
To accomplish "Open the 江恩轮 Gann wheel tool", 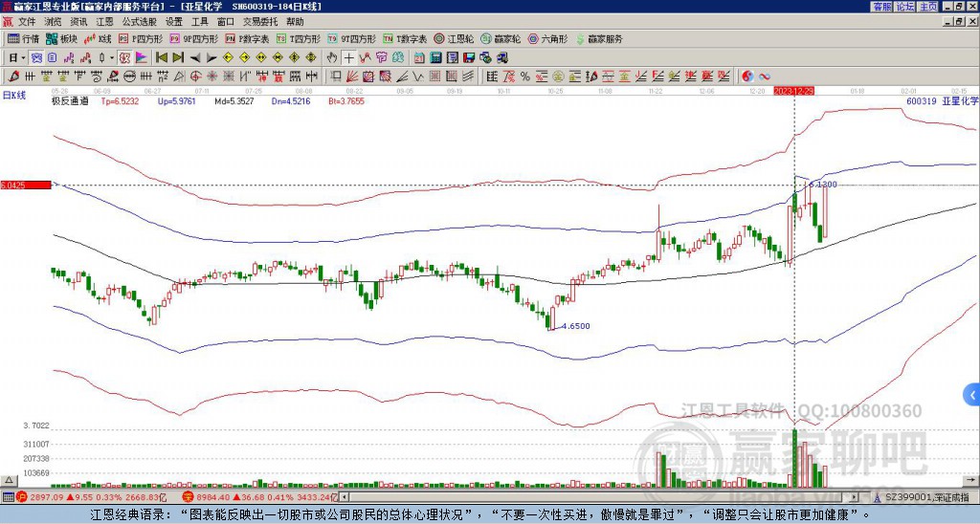I will [x=454, y=38].
